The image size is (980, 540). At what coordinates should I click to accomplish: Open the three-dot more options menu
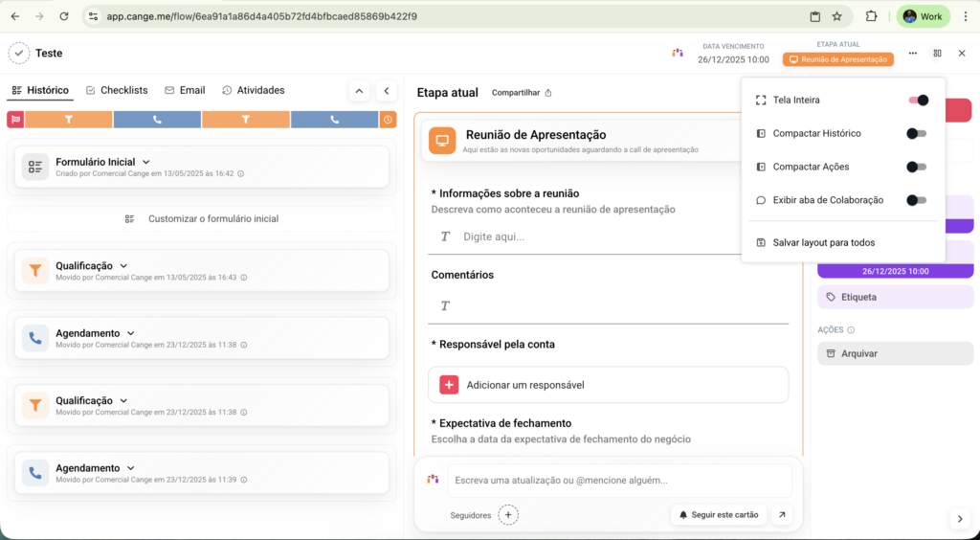(x=913, y=54)
